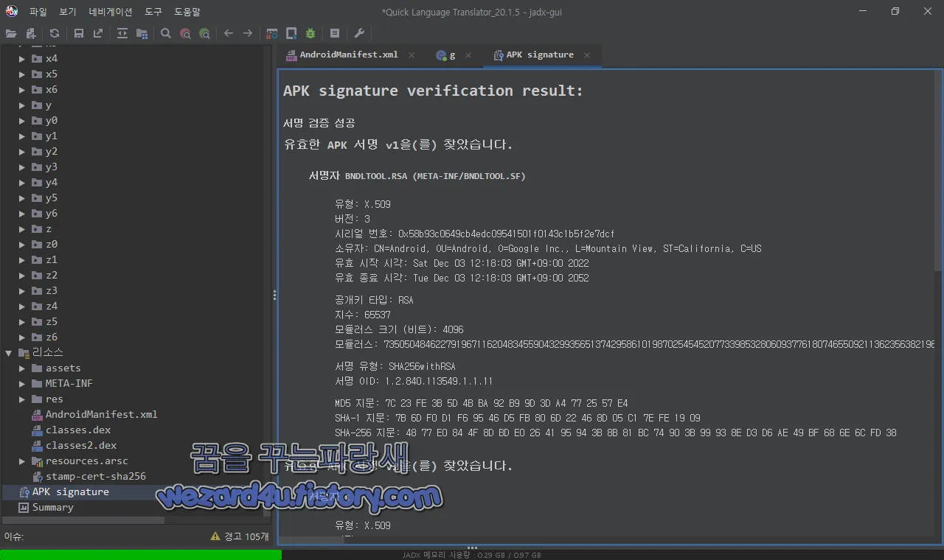Expand the y3 package node
This screenshot has width=944, height=560.
pos(22,167)
